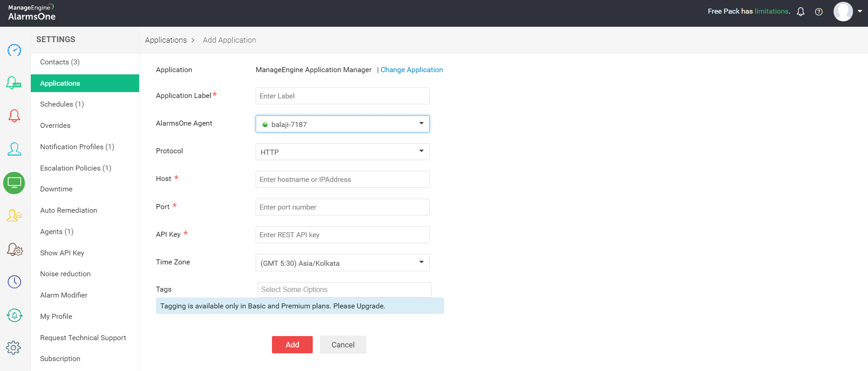Click the user avatar in header
This screenshot has height=371, width=868.
[x=843, y=11]
